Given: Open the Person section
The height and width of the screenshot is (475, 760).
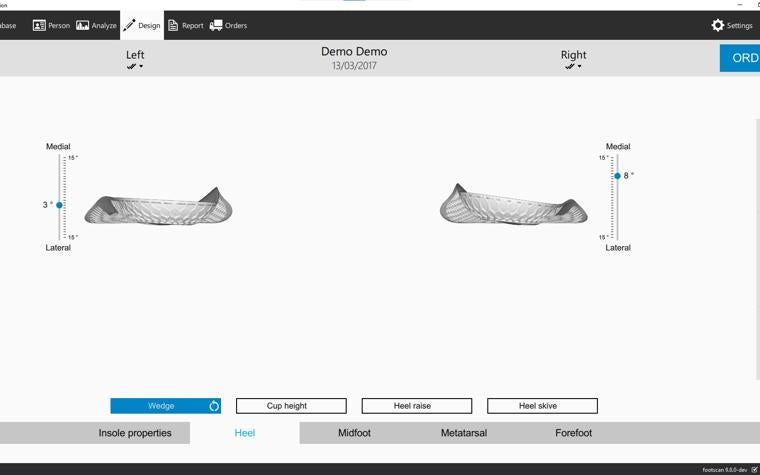Looking at the screenshot, I should [51, 25].
